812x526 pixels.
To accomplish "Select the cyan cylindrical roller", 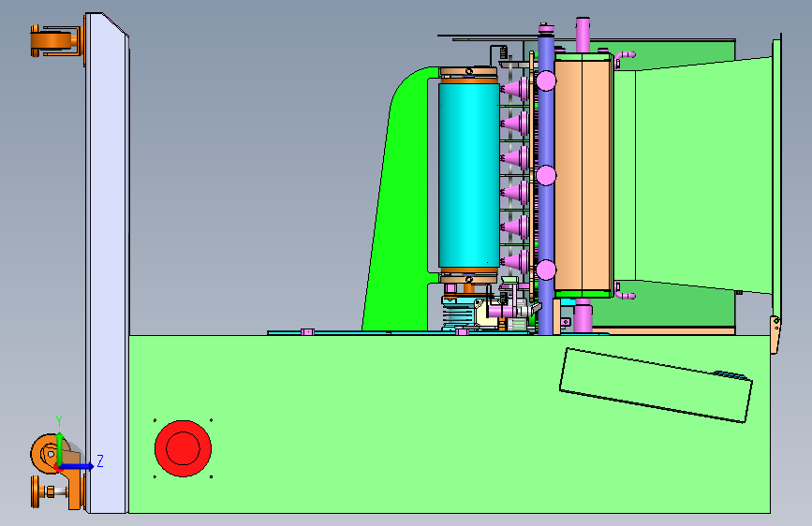I will click(468, 176).
